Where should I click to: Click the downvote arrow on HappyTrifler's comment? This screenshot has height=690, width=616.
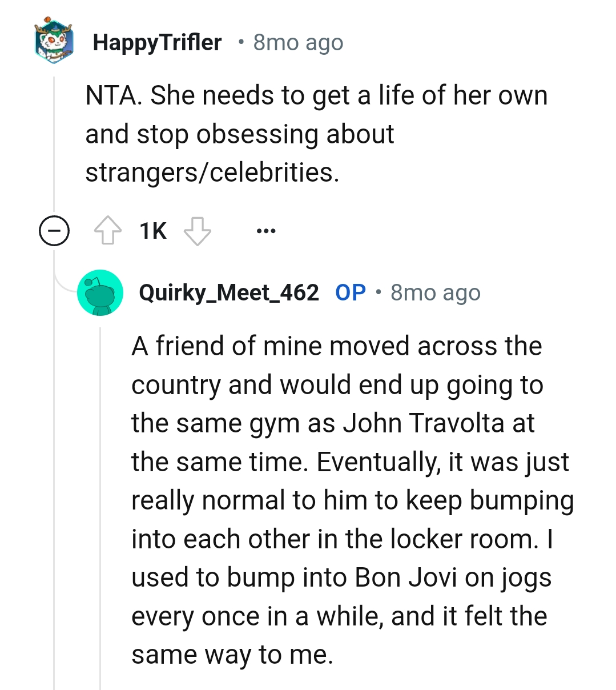pyautogui.click(x=198, y=230)
